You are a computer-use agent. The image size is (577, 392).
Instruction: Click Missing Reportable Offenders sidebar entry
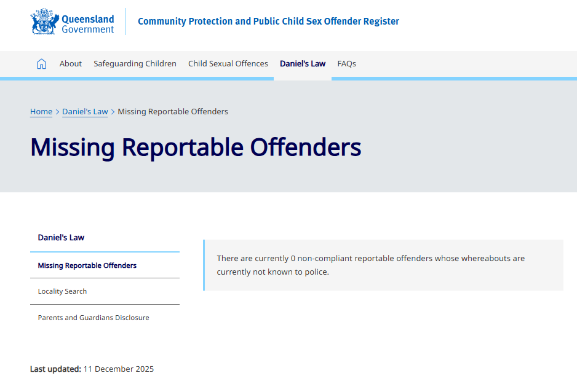tap(87, 265)
